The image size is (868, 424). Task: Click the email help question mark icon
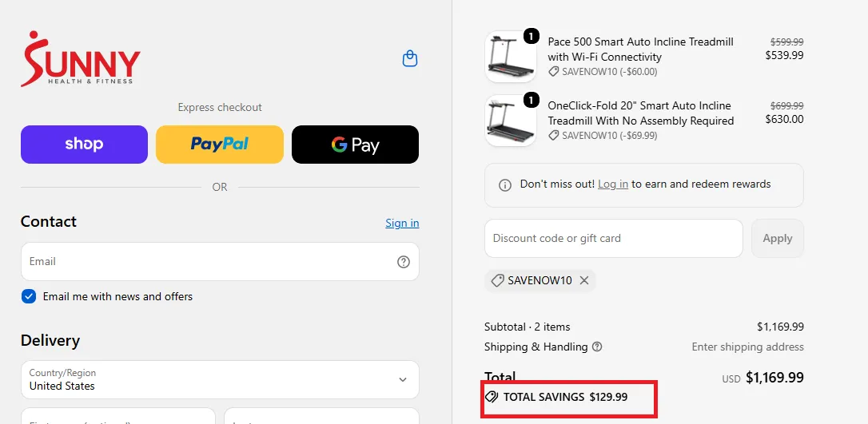click(404, 261)
